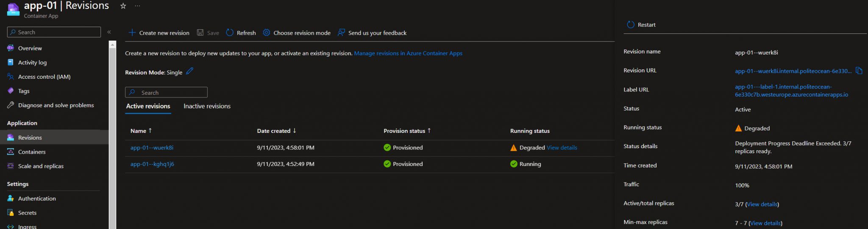Open the ellipsis more options menu

click(137, 6)
